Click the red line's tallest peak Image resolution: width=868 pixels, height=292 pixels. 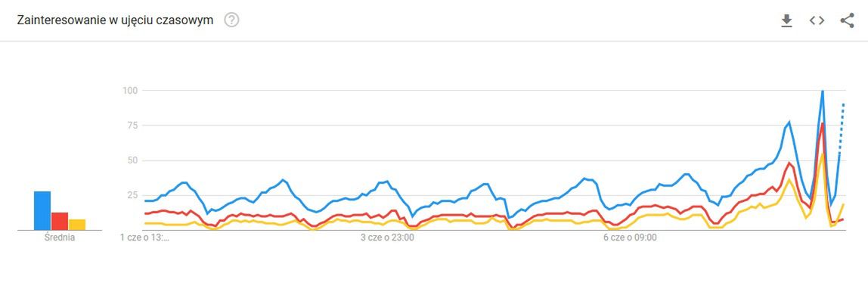[823, 123]
